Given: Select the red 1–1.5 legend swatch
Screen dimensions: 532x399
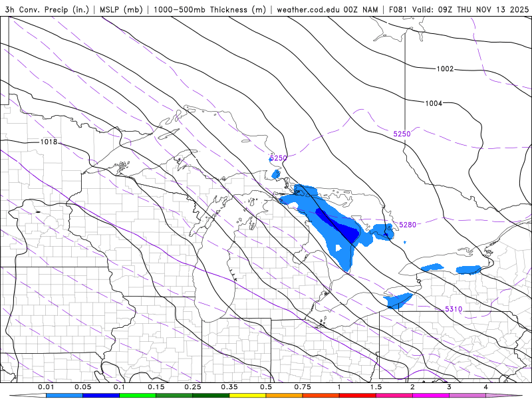Looking at the screenshot, I should 358,396.
